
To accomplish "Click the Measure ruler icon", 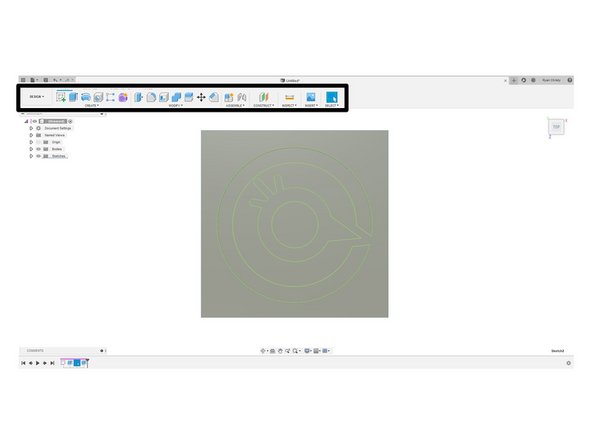I will 290,97.
